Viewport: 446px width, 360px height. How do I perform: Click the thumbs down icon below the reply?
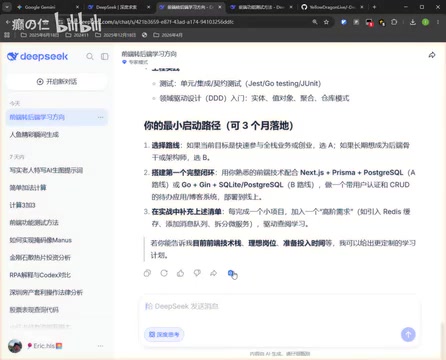197,273
